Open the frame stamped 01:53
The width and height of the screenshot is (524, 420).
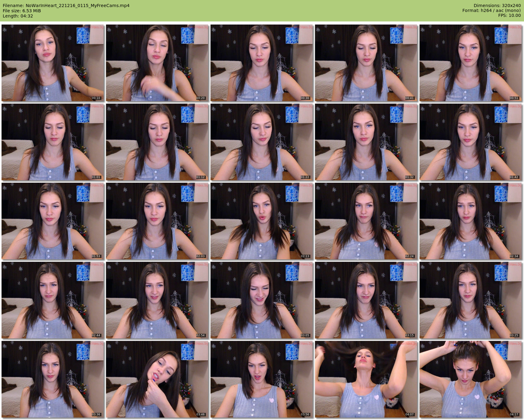pos(53,221)
